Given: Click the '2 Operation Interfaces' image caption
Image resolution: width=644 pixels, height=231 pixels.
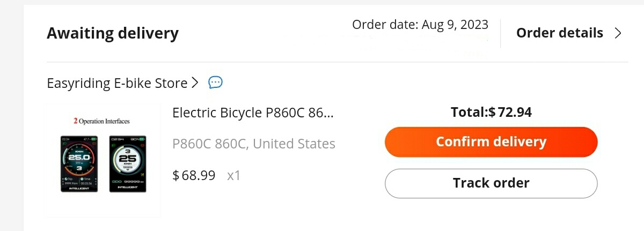Looking at the screenshot, I should pyautogui.click(x=102, y=122).
